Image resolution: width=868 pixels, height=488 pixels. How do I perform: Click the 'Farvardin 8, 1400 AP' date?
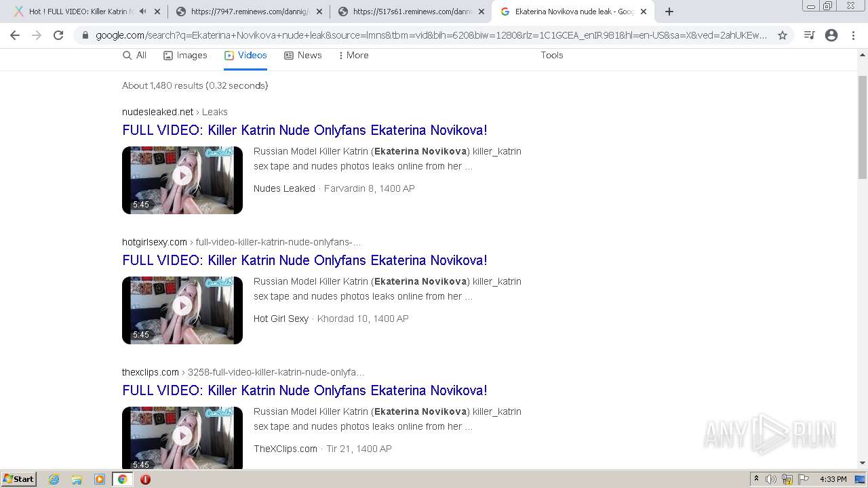click(370, 188)
